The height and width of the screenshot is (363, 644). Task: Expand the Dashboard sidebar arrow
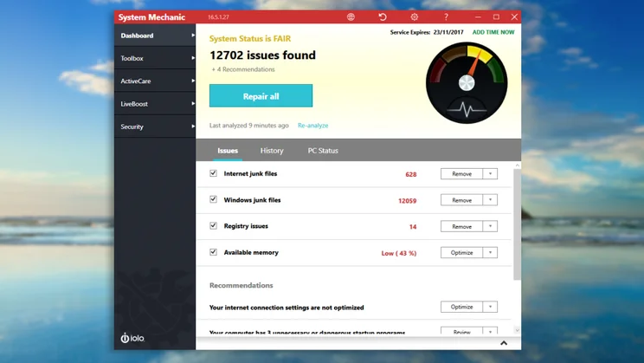coord(193,36)
